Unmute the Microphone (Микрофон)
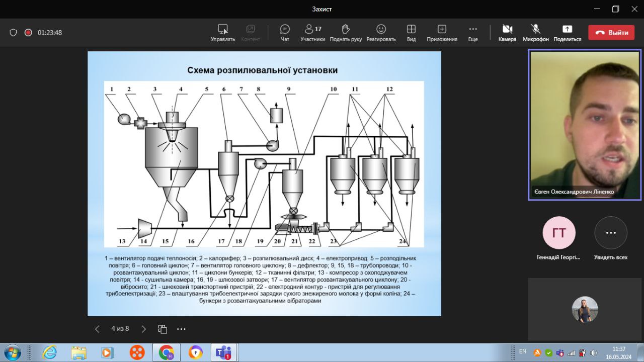Screen dimensions: 644x362 (535, 32)
